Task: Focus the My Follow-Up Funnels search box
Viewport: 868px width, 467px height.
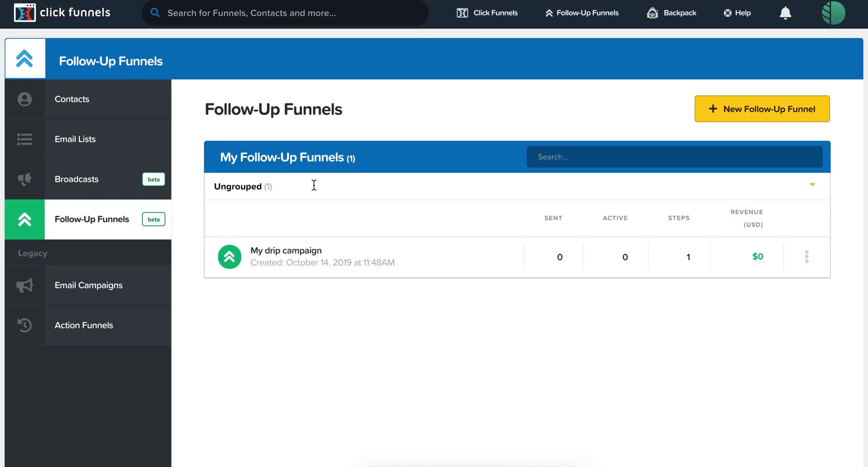Action: click(x=674, y=157)
